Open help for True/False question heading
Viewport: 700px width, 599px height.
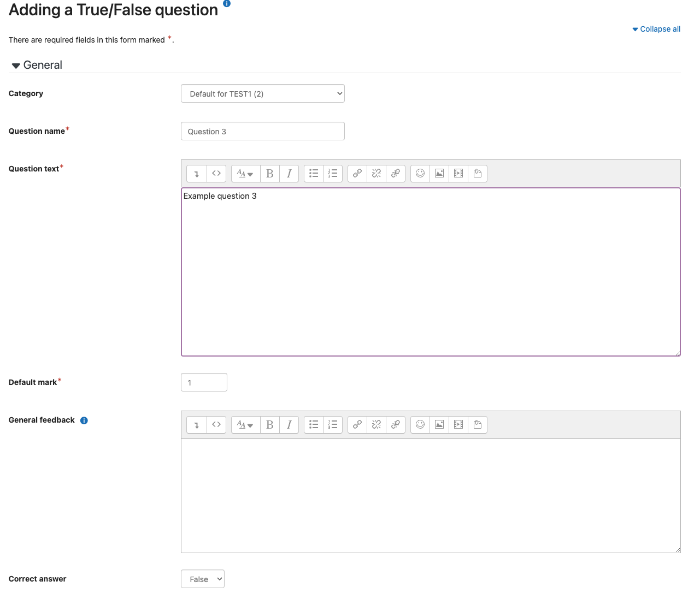227,3
